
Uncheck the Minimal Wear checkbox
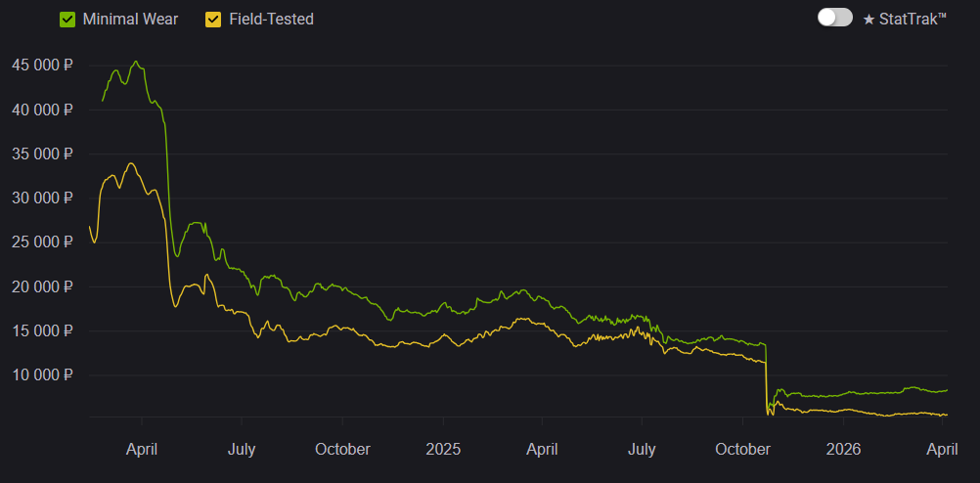click(x=67, y=20)
